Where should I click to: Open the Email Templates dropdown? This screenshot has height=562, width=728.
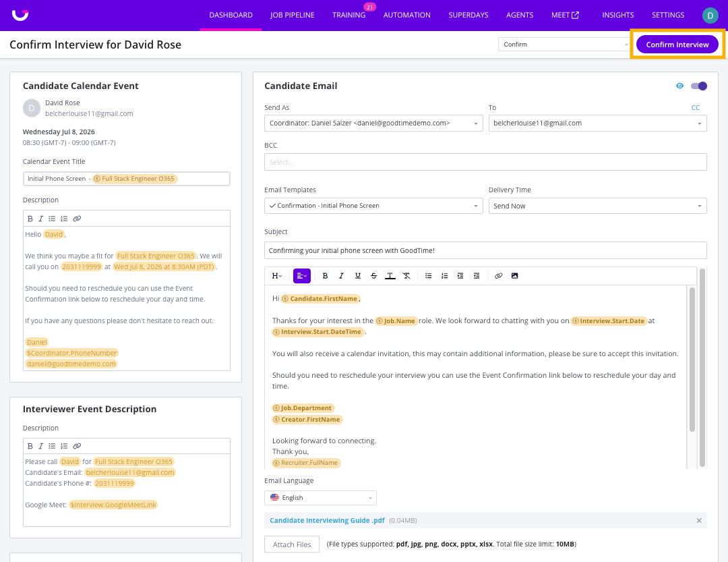(x=373, y=206)
